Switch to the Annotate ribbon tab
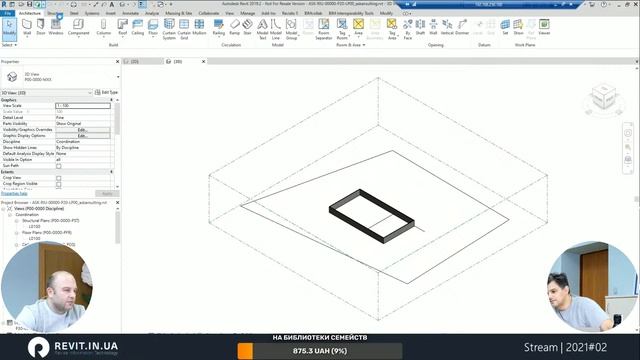The image size is (640, 360). pos(131,13)
